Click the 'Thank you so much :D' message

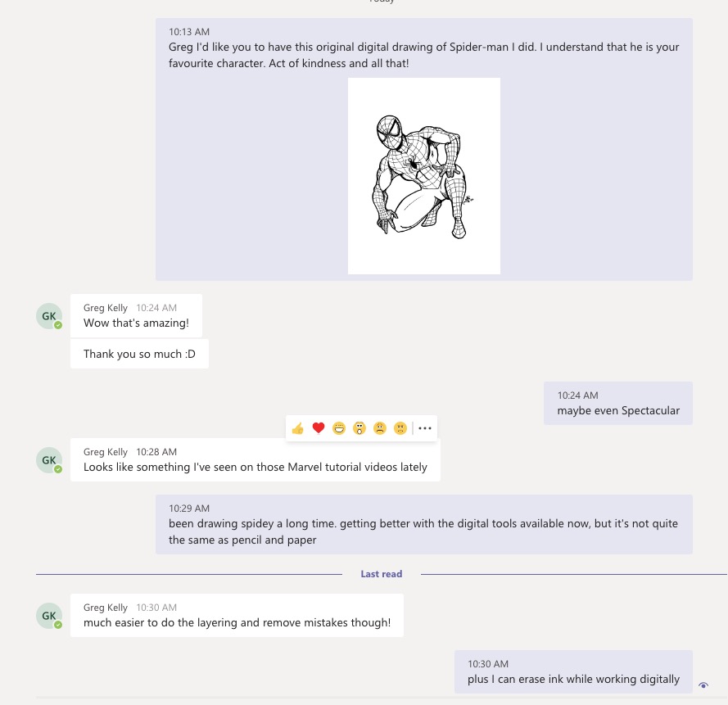[139, 355]
